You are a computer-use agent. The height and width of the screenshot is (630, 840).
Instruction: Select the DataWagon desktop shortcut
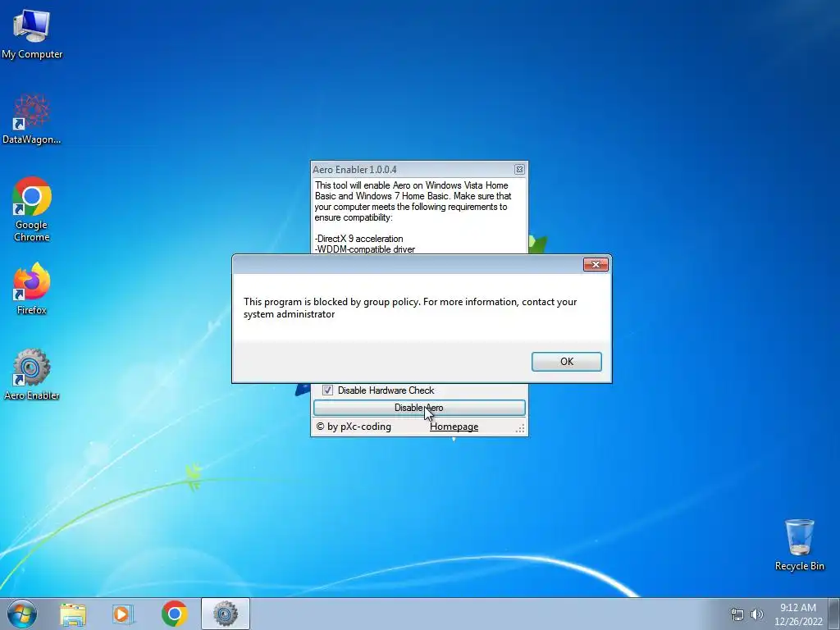[x=32, y=119]
